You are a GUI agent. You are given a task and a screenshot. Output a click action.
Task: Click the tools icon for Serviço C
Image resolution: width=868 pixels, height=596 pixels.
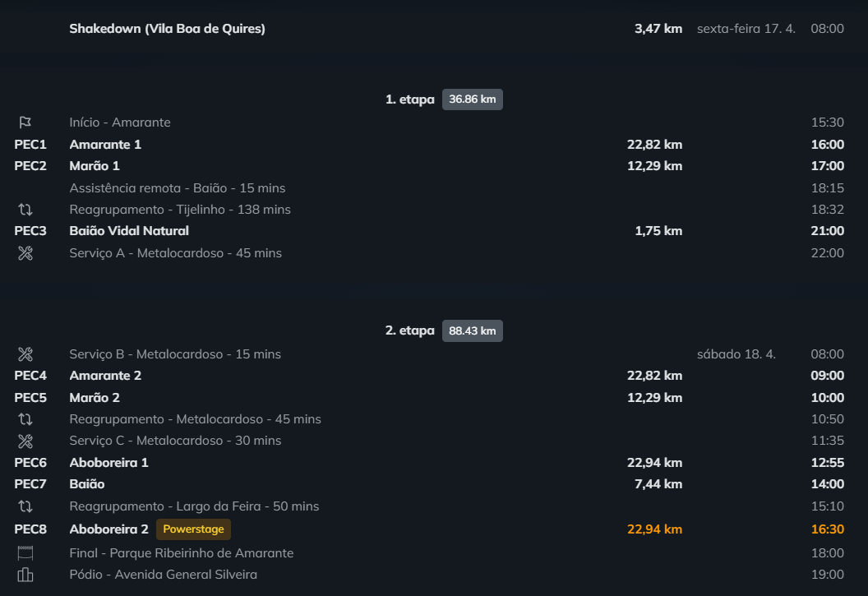click(25, 441)
